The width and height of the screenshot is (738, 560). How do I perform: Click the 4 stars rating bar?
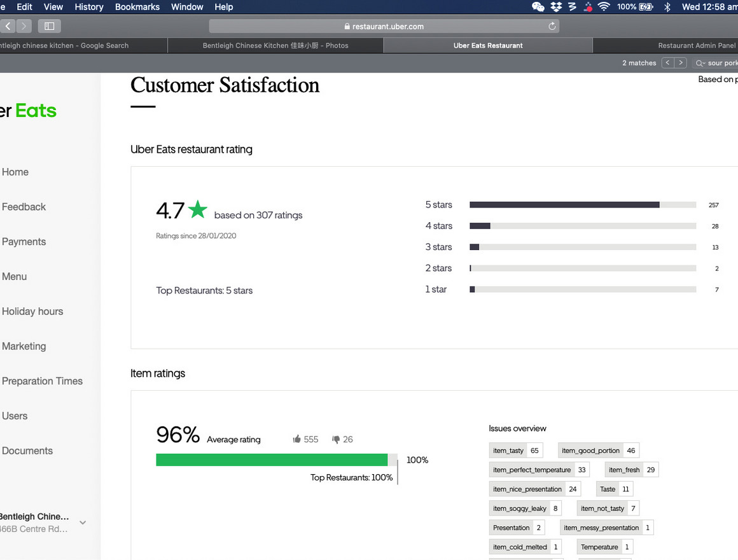[x=583, y=226]
